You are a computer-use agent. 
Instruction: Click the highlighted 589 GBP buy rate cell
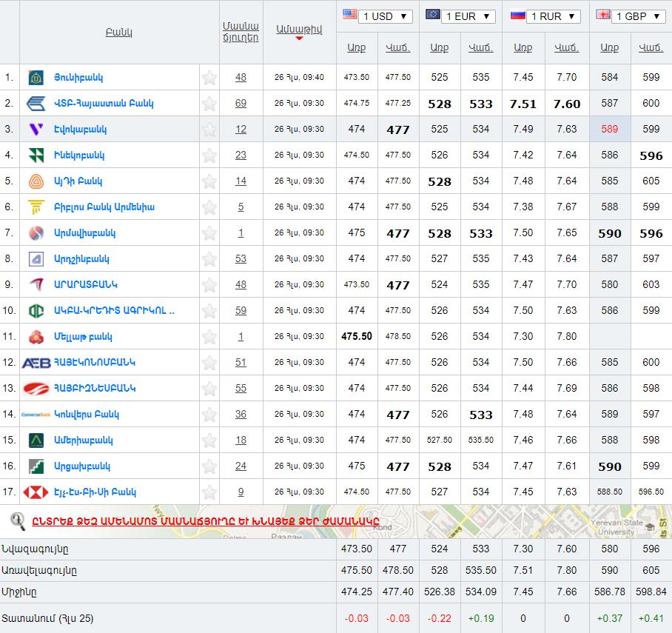click(609, 130)
